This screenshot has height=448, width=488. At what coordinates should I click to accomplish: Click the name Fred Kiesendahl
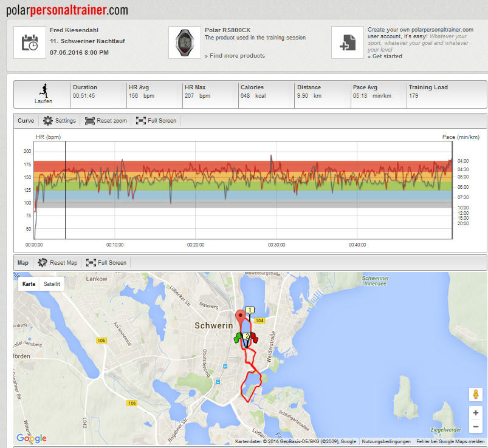[74, 30]
